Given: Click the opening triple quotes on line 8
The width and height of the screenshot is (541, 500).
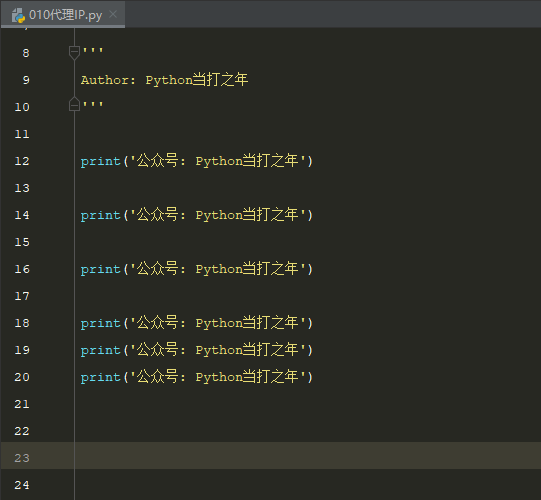Looking at the screenshot, I should coord(93,51).
